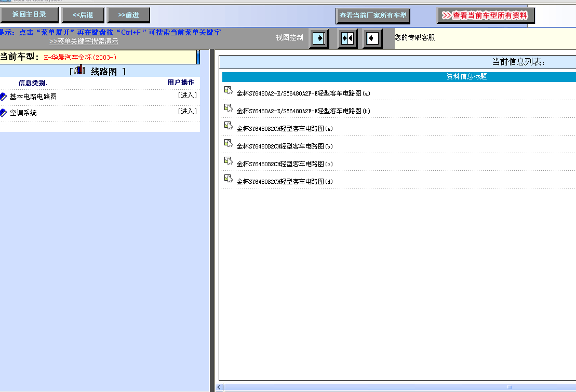Click document icon for 金杯SY6480B2CH 电路图(d)
Image resolution: width=576 pixels, height=392 pixels.
(228, 179)
